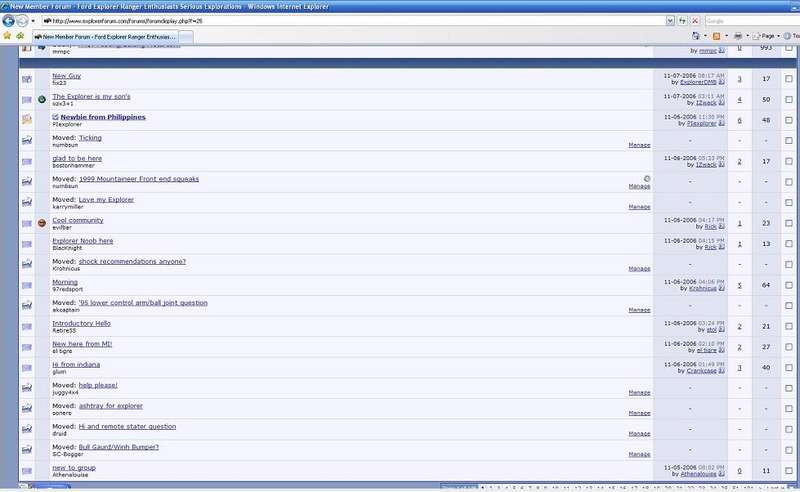Click the Refresh page icon
The height and width of the screenshot is (492, 800).
(682, 21)
